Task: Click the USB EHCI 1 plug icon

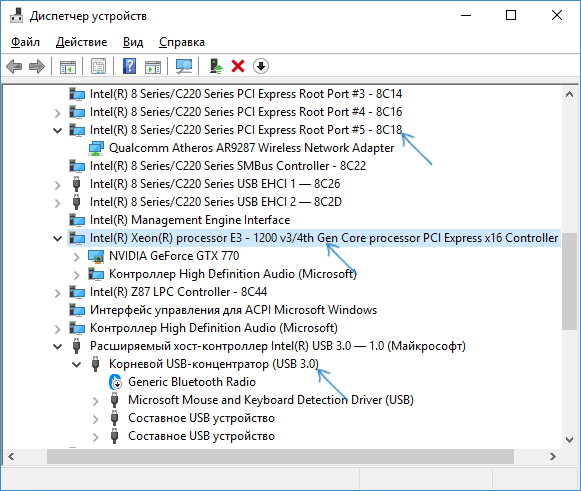Action: (x=76, y=184)
